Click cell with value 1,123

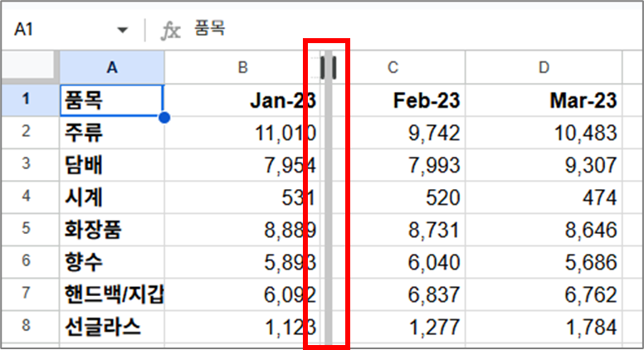click(x=242, y=327)
